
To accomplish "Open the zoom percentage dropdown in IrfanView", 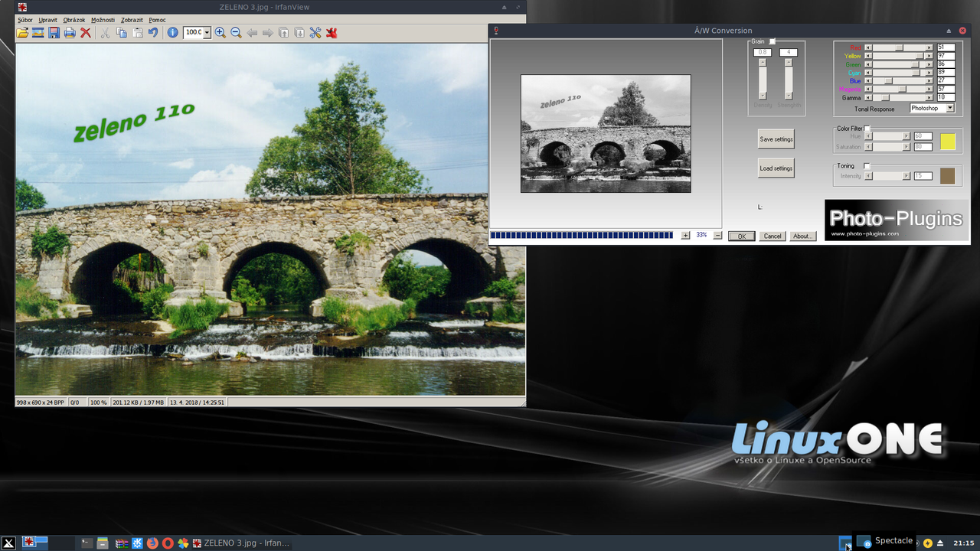I will (207, 33).
